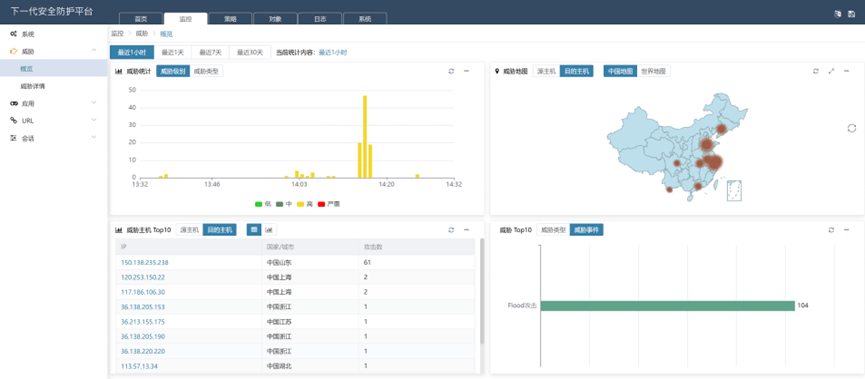Click the tallest yellow bar in chart
This screenshot has height=379, width=865.
[365, 136]
